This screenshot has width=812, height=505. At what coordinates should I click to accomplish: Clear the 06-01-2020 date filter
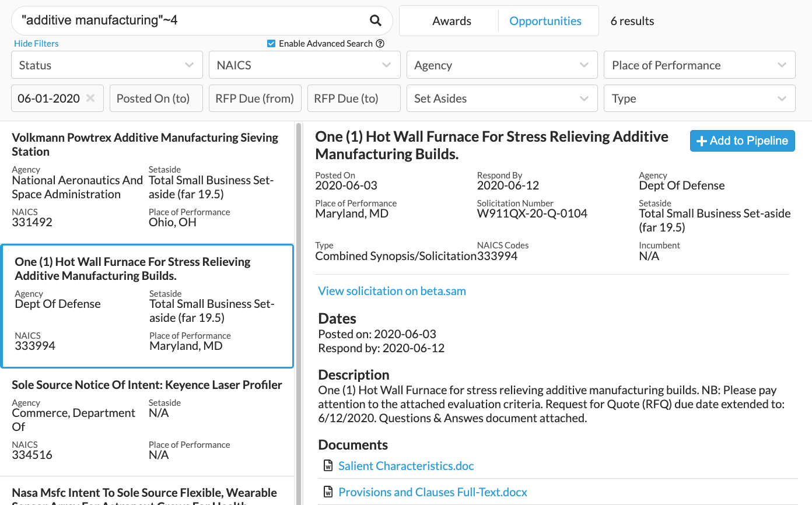coord(90,98)
